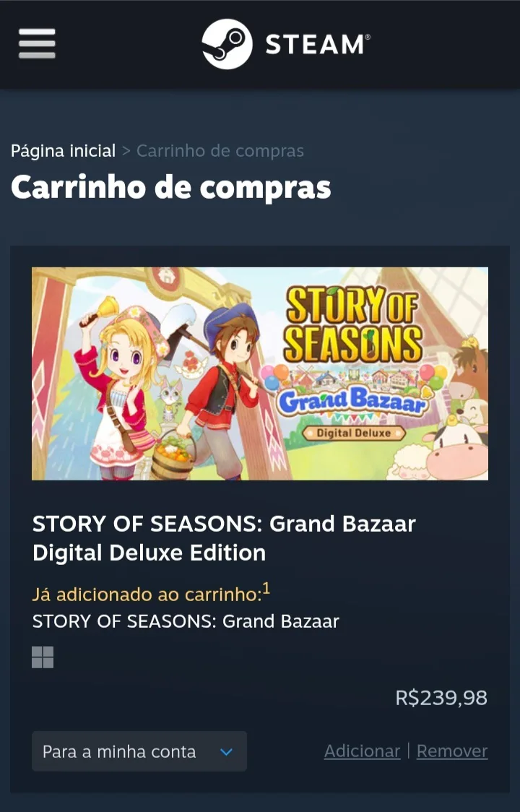
Task: Open the Grand Bazaar Digital Deluxe Edition title
Action: pyautogui.click(x=225, y=538)
